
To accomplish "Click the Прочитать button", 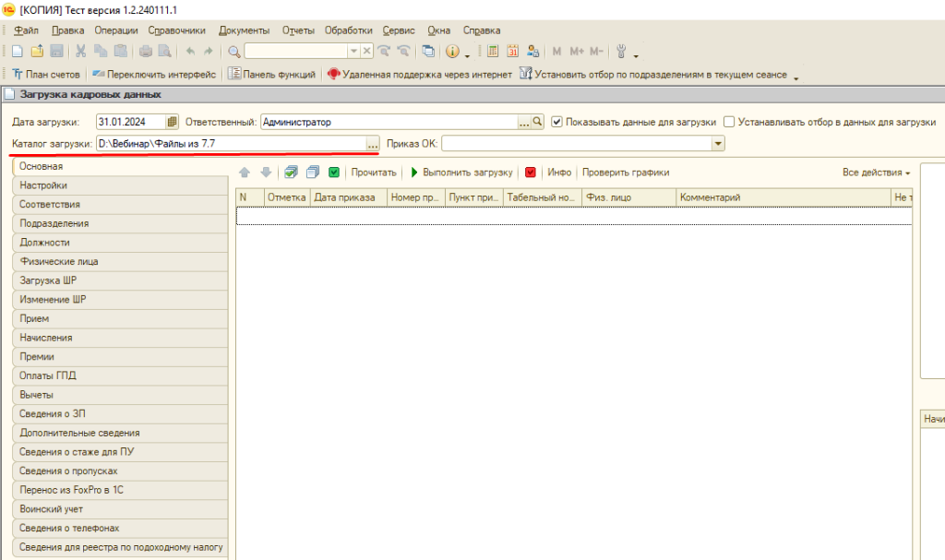I will 374,173.
